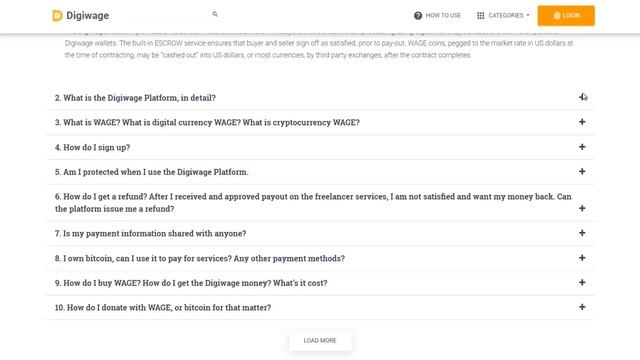Click the search magnifier icon
640x360 pixels.
pyautogui.click(x=215, y=14)
